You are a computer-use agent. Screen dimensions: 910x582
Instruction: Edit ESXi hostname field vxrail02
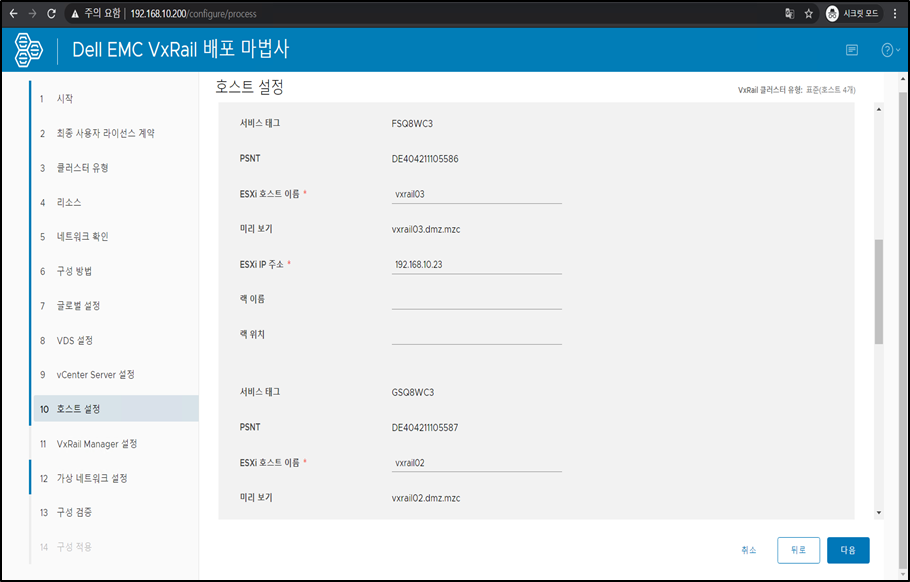pyautogui.click(x=476, y=463)
